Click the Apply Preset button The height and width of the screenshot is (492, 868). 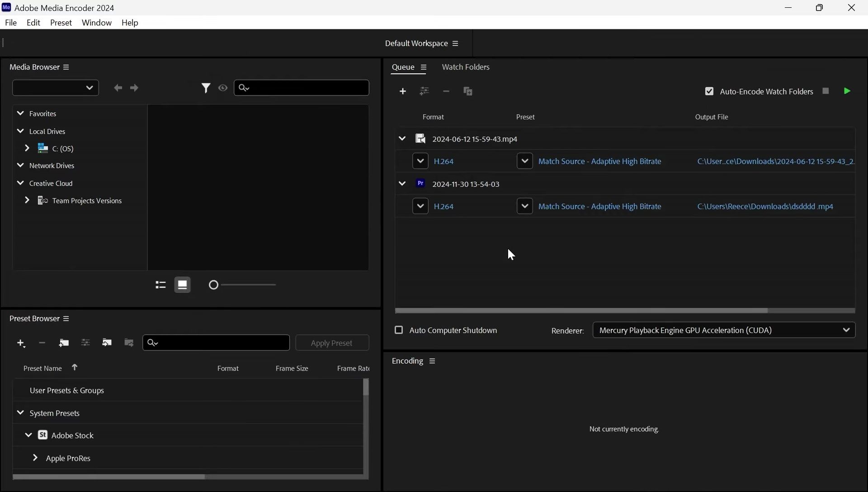click(332, 343)
